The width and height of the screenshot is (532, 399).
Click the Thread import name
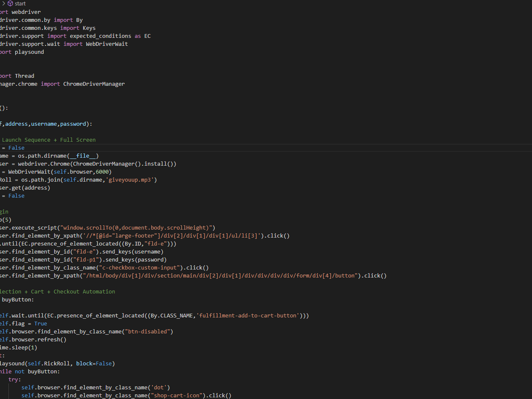pyautogui.click(x=24, y=76)
